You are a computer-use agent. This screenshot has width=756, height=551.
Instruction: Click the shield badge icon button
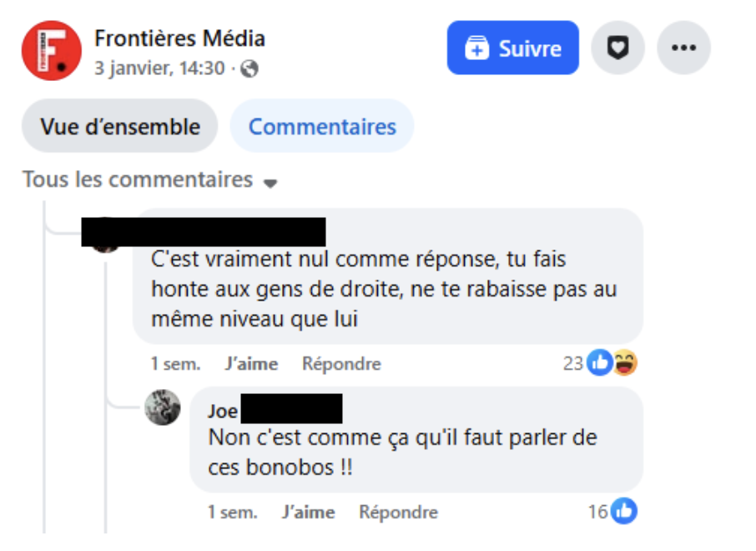coord(617,48)
